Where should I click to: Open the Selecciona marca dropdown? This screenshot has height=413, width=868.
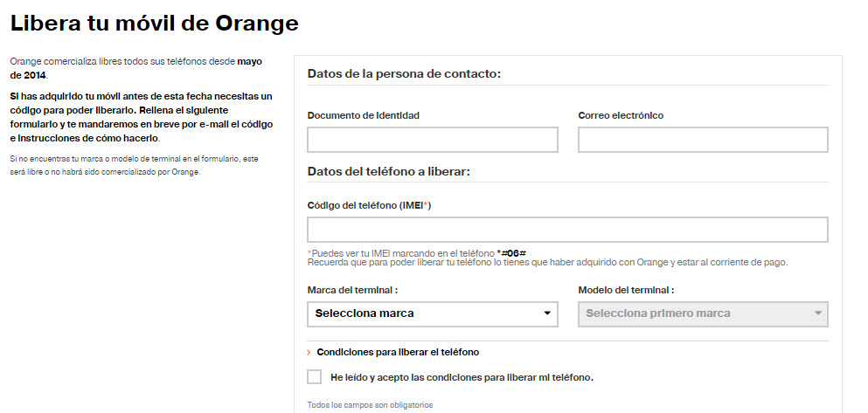tap(433, 314)
